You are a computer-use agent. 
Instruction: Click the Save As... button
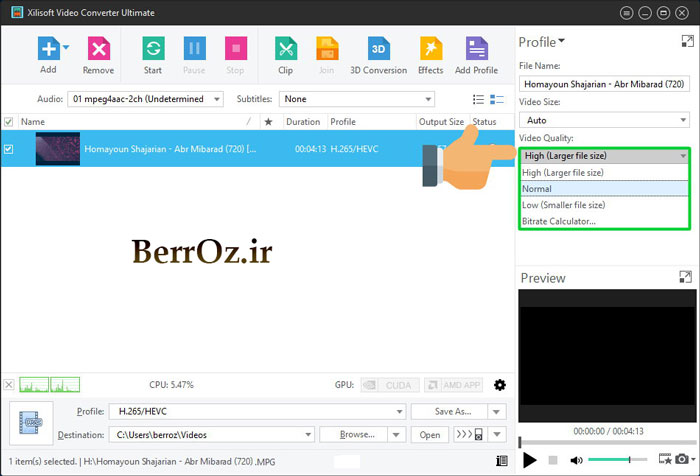[453, 411]
